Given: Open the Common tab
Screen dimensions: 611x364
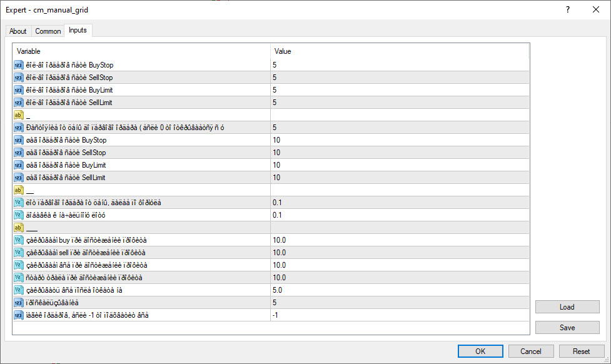Looking at the screenshot, I should (48, 31).
